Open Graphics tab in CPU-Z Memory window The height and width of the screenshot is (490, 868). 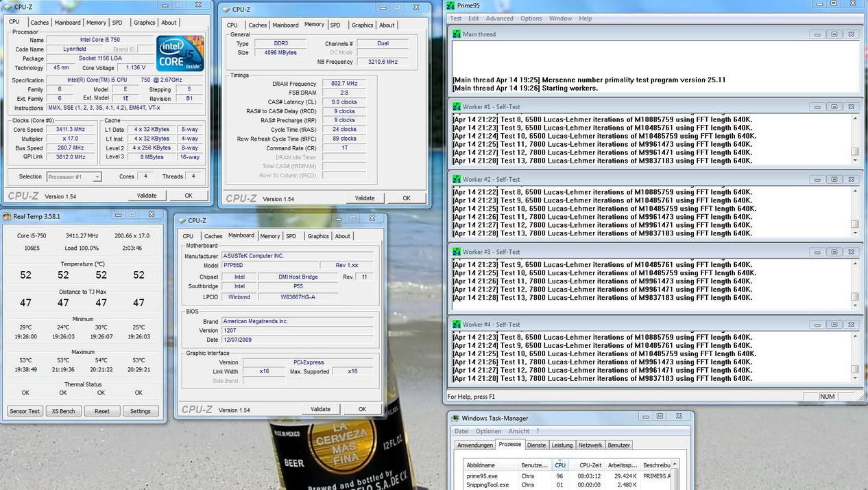coord(362,25)
